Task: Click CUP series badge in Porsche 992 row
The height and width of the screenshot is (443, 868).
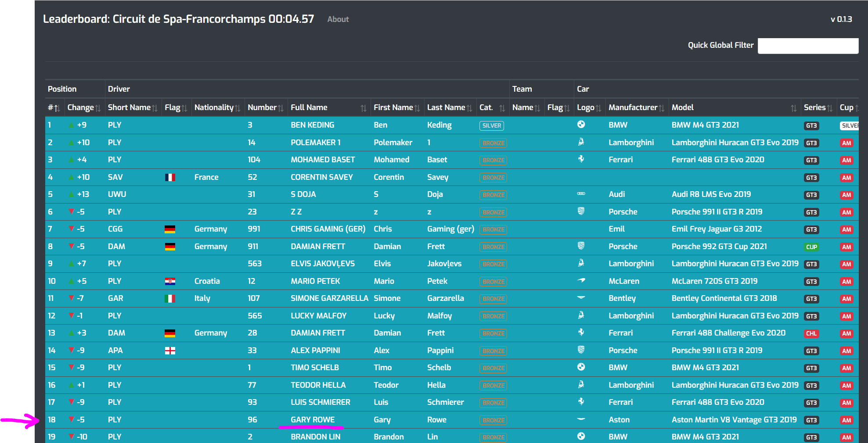Action: click(x=811, y=247)
